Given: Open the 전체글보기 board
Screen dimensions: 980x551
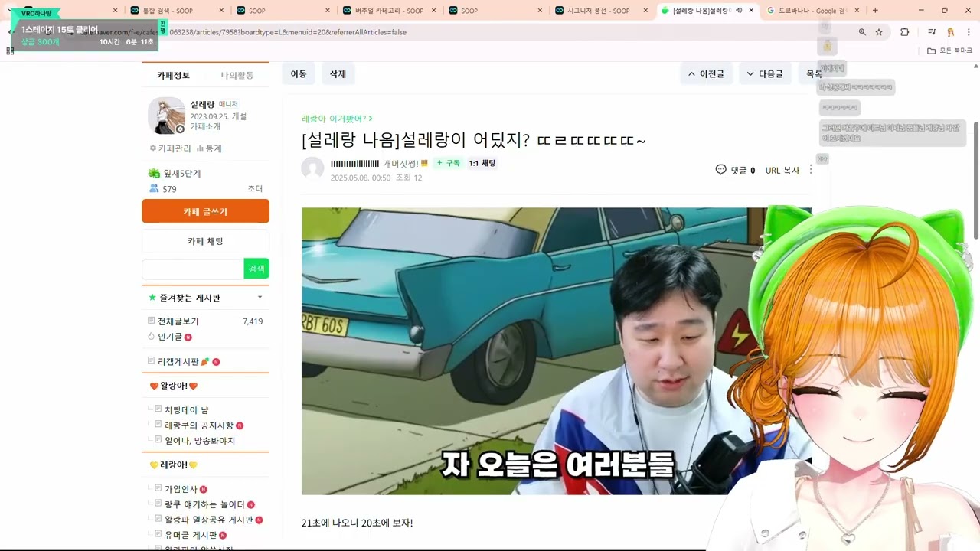Looking at the screenshot, I should coord(178,321).
